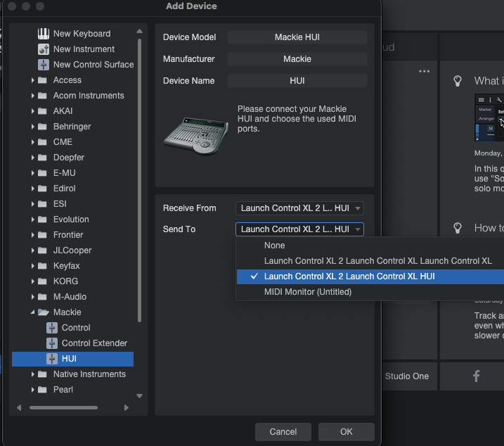Expand the Native Instruments folder
Image resolution: width=504 pixels, height=446 pixels.
(32, 374)
